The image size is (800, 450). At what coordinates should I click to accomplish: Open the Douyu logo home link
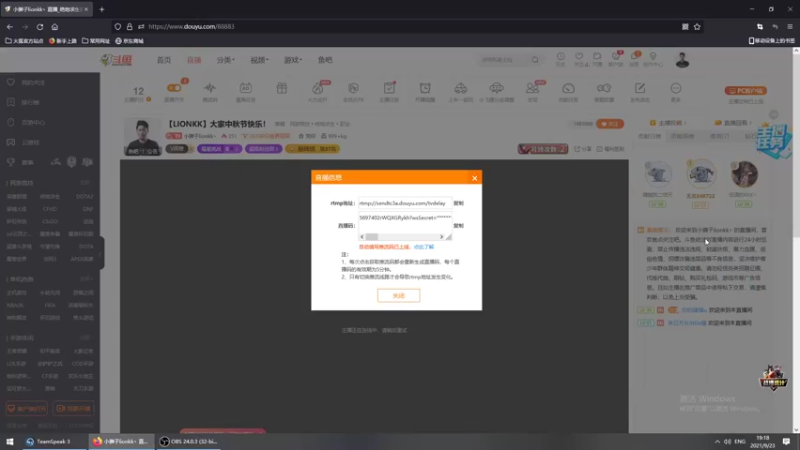pos(117,60)
